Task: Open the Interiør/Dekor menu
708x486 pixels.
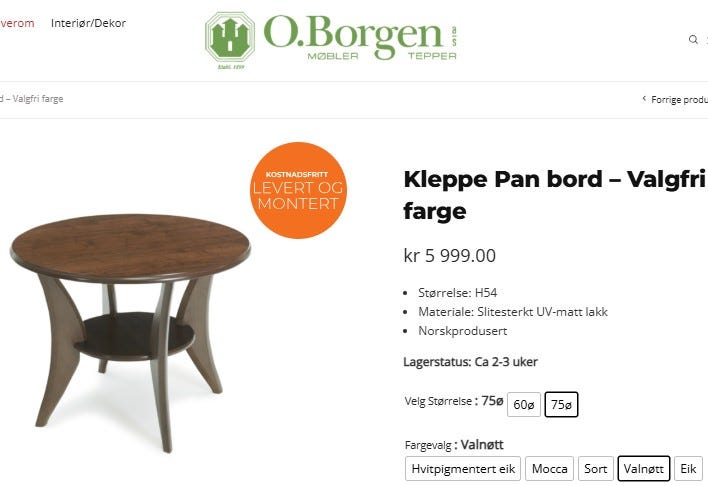Action: (88, 23)
